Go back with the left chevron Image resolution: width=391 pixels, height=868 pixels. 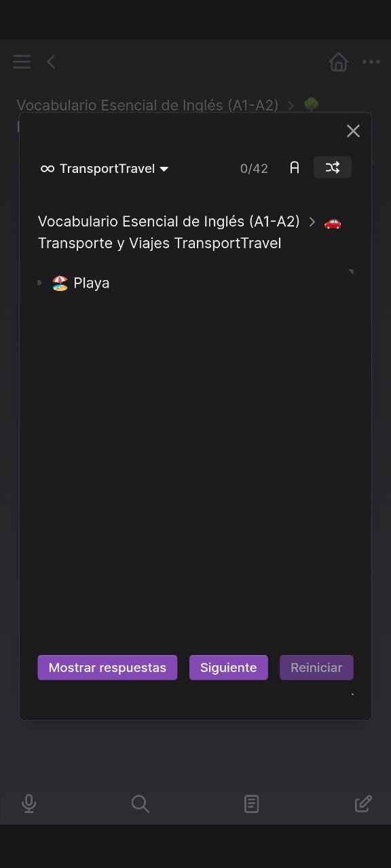click(51, 62)
